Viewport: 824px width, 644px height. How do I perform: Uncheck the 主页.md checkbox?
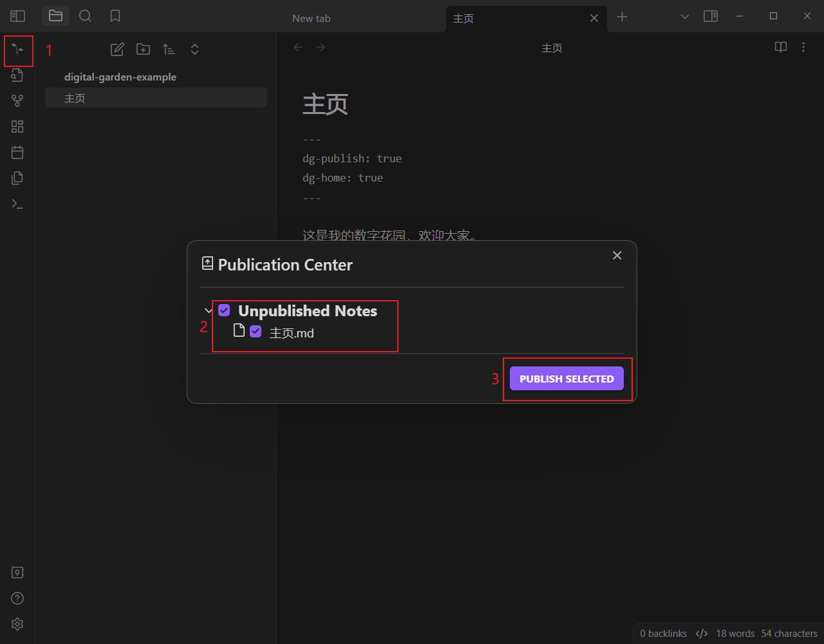click(x=256, y=331)
